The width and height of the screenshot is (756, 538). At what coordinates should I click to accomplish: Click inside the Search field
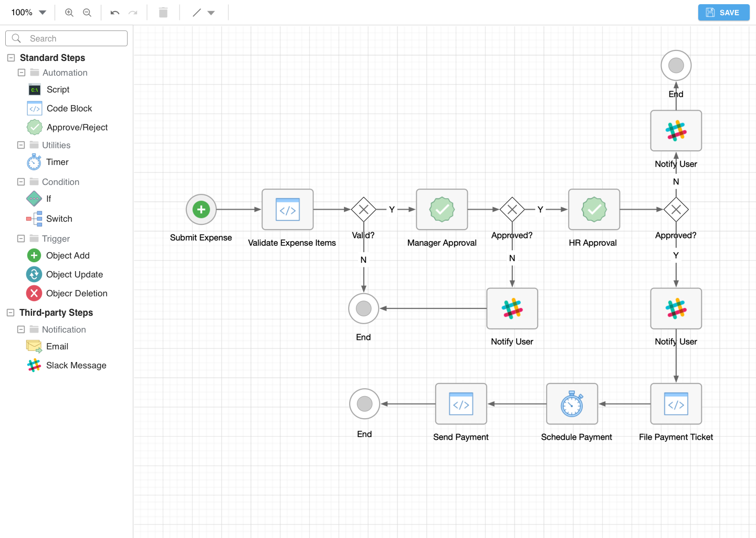pos(66,38)
